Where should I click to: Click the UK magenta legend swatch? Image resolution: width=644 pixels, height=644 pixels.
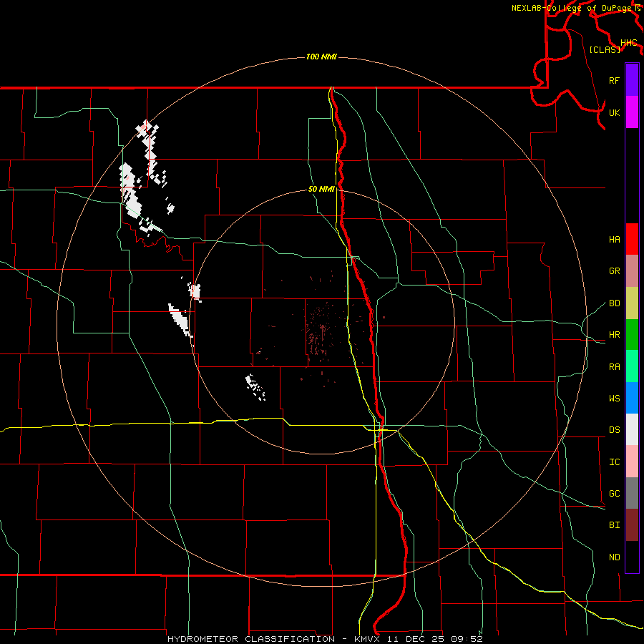pyautogui.click(x=632, y=112)
